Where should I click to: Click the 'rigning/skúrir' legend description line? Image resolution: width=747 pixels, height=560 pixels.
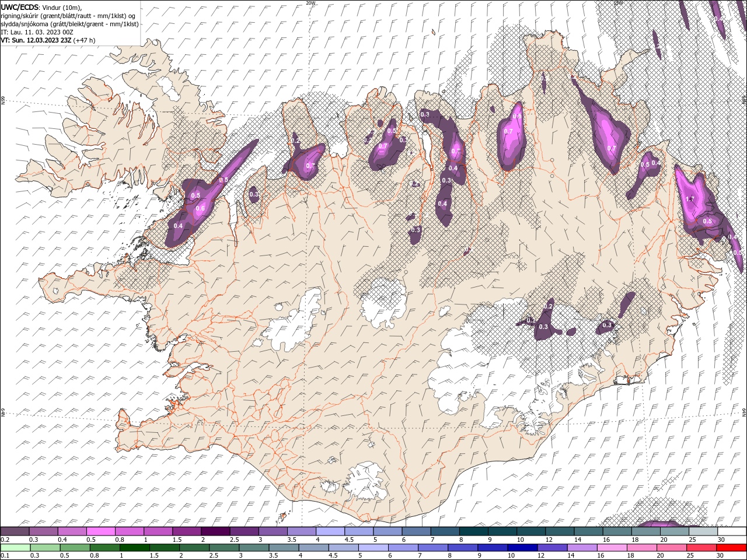tap(68, 15)
